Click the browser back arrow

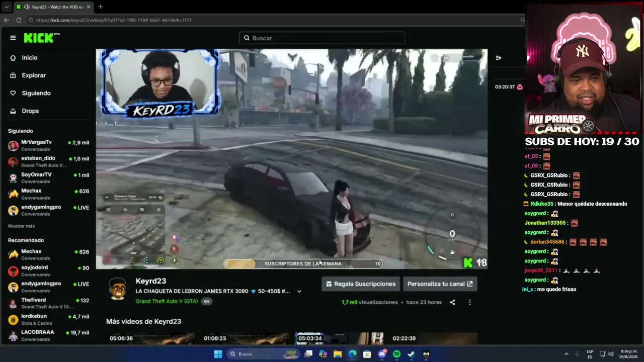[7, 20]
